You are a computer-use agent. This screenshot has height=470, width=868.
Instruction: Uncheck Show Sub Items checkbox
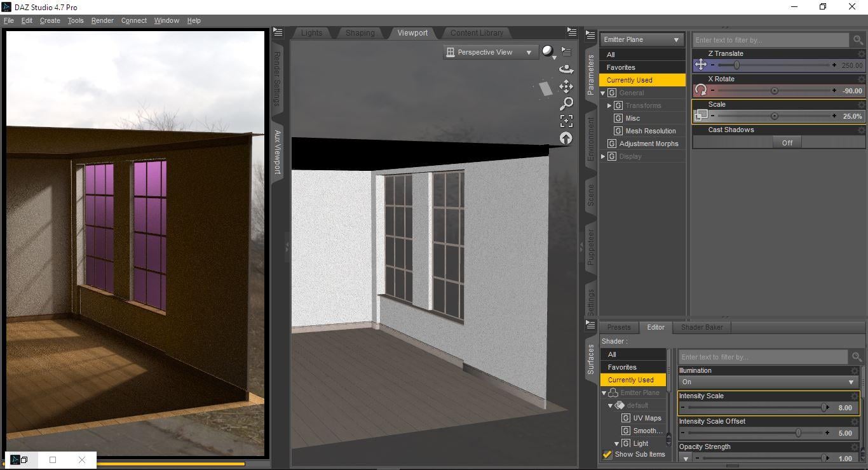coord(607,455)
